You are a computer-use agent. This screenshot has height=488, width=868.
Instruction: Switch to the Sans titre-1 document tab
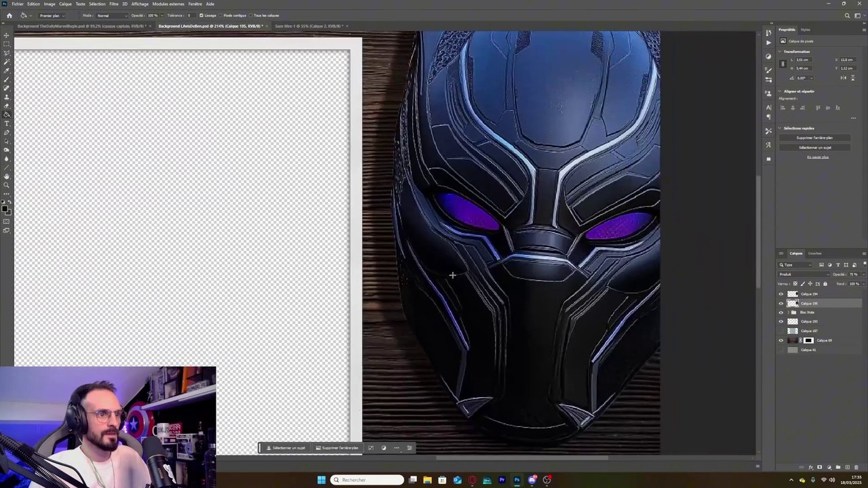[310, 26]
